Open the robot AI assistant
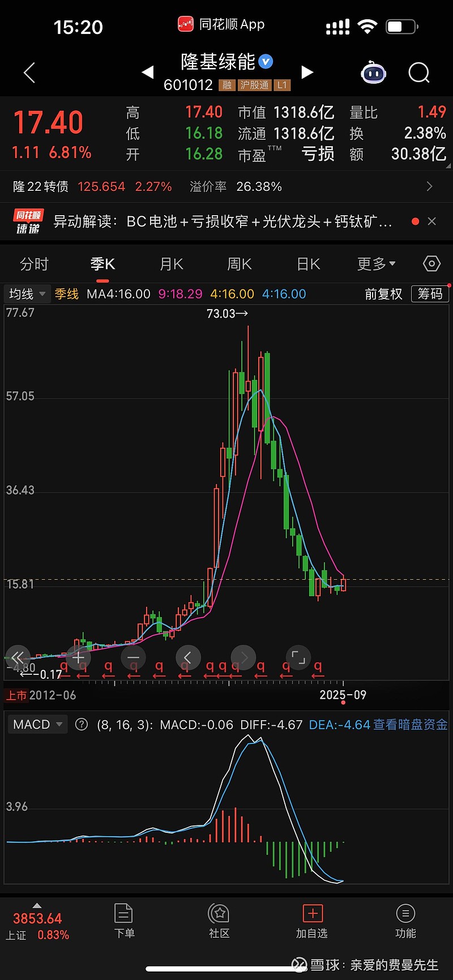 click(374, 72)
